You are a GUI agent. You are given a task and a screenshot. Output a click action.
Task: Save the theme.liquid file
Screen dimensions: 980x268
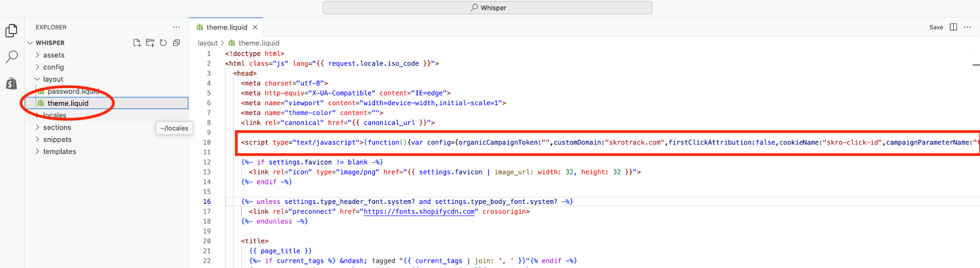point(936,27)
